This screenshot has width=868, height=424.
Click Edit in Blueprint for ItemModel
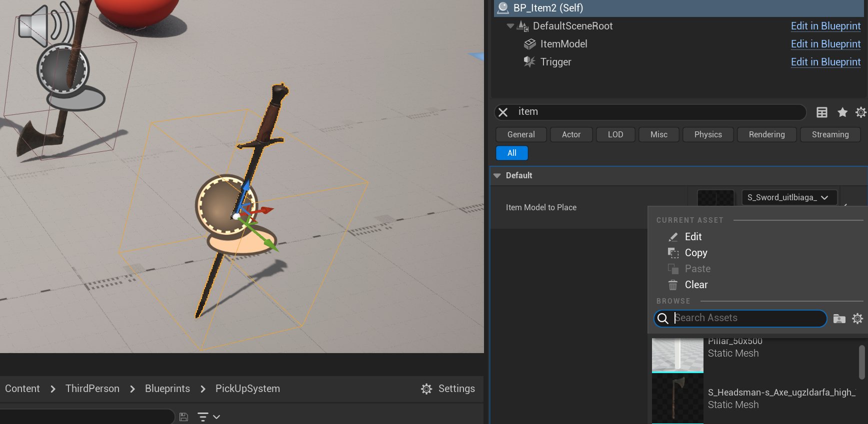pyautogui.click(x=825, y=44)
